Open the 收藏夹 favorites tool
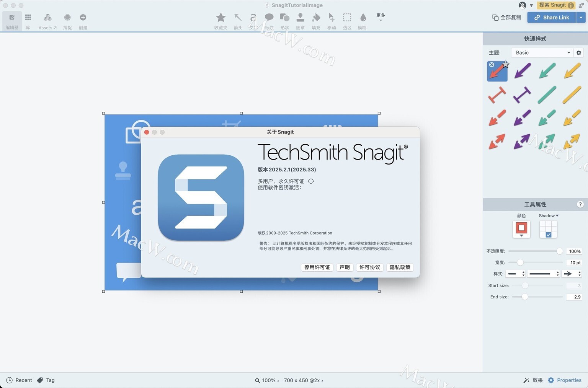This screenshot has width=588, height=388. pyautogui.click(x=220, y=21)
